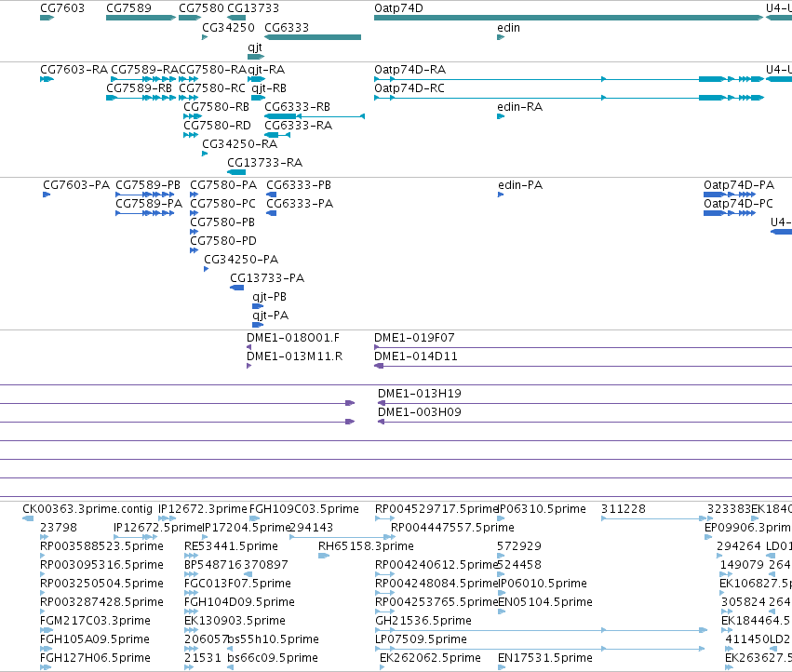Screen dimensions: 792x672
Task: Select protein CG6333-PB
Action: [299, 185]
